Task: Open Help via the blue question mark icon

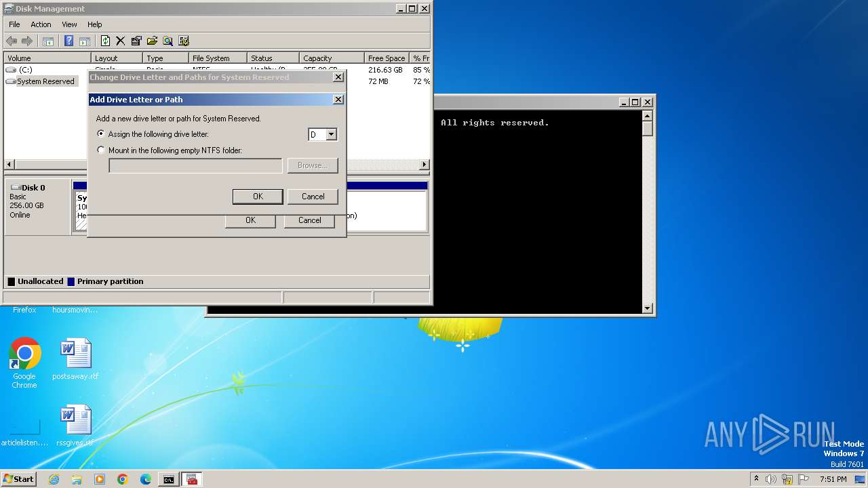Action: (x=68, y=41)
